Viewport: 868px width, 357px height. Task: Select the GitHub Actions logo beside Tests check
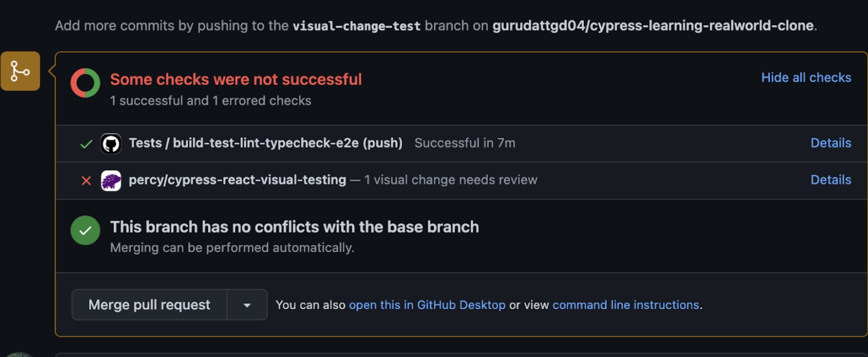[111, 143]
